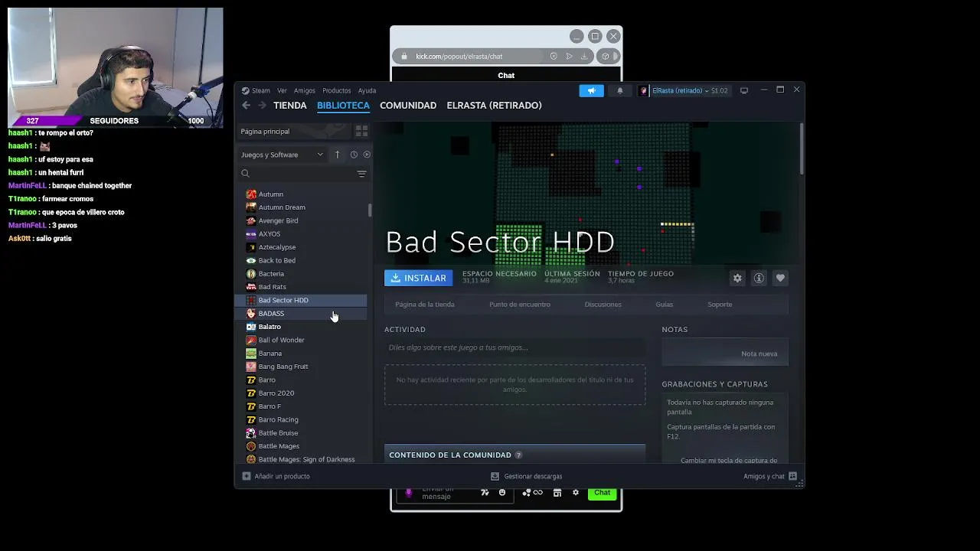Open the Steam notifications bell
Viewport: 980px width, 551px height.
pyautogui.click(x=620, y=90)
